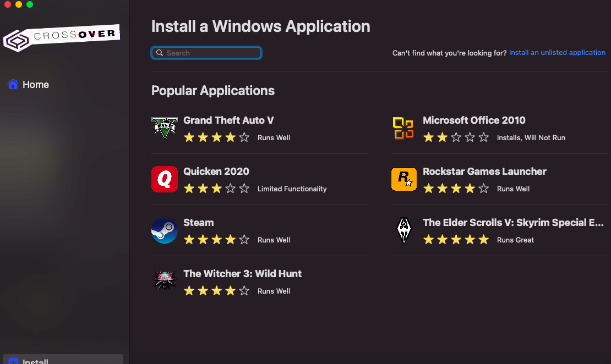Click the 'Install a Windows Application' heading

[x=261, y=26]
